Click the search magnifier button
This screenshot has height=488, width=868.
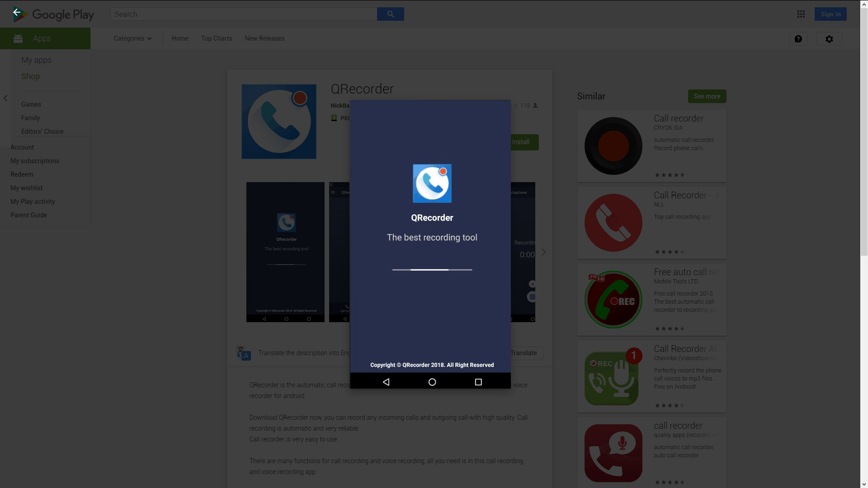[391, 14]
